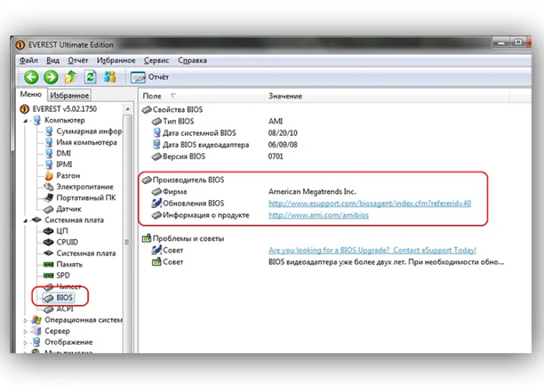The image size is (544, 392).
Task: Click the Up level arrow icon
Action: 70,77
